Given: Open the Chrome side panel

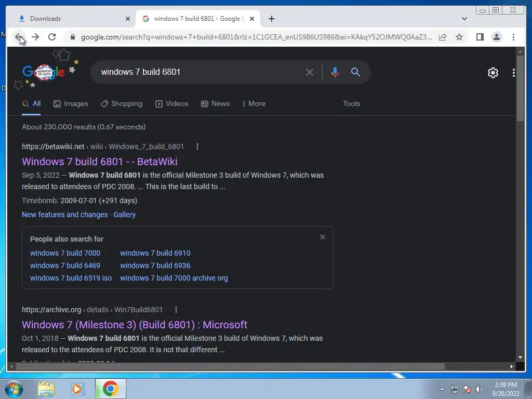Looking at the screenshot, I should tap(480, 37).
